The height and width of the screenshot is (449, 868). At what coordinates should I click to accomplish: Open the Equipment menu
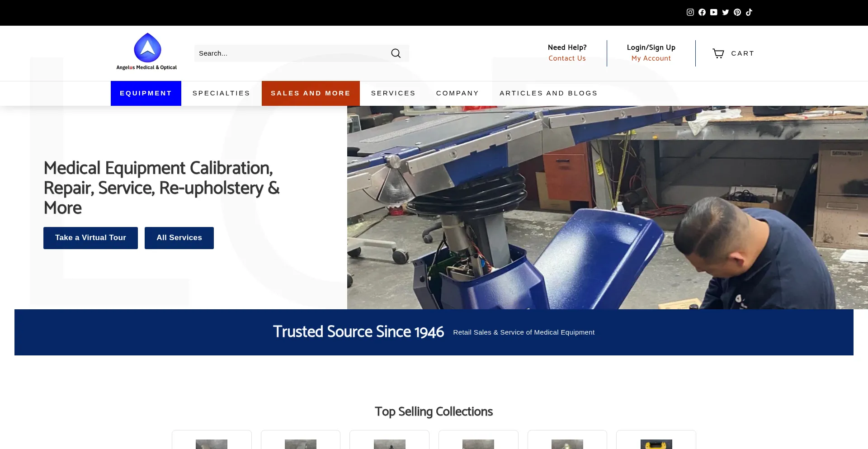point(146,93)
